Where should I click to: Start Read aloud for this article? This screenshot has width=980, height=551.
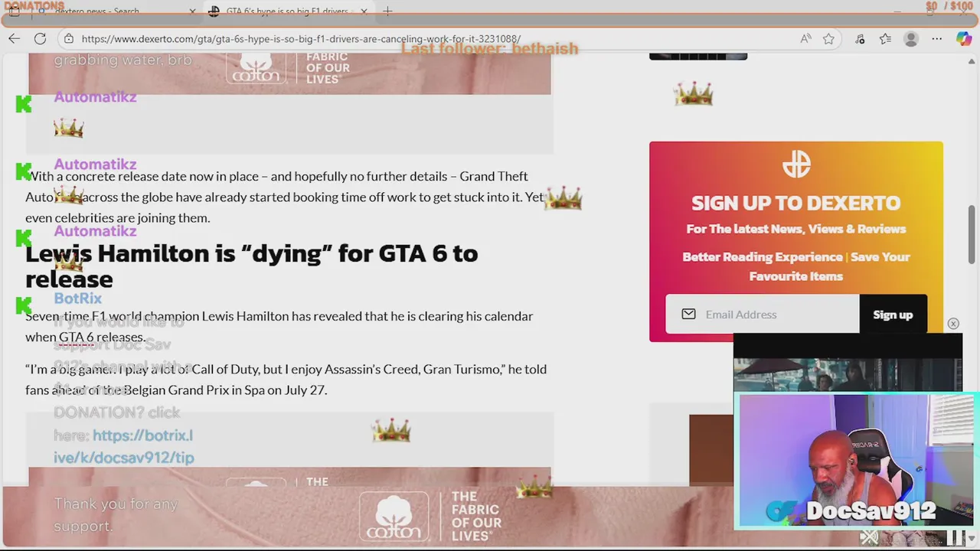(805, 38)
